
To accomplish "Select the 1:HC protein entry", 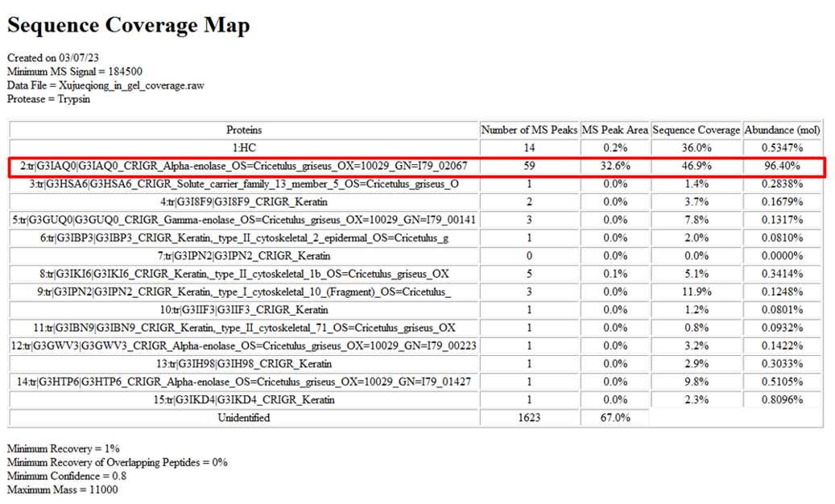I will (244, 148).
